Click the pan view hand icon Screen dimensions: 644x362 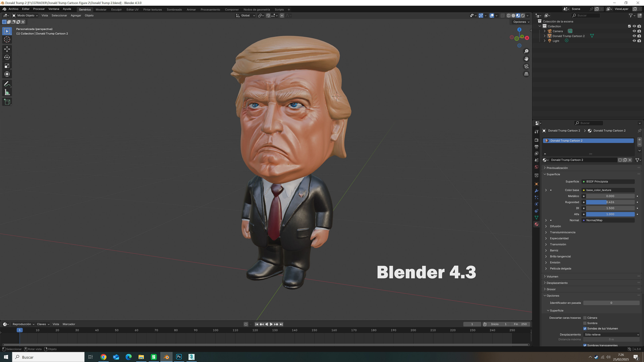[526, 59]
